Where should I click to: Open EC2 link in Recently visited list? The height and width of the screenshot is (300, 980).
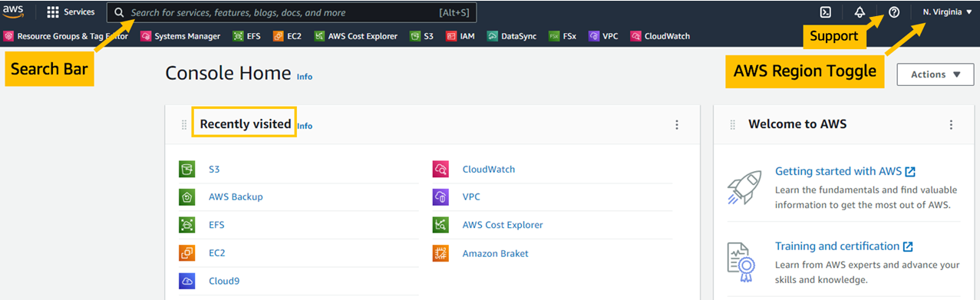click(217, 252)
